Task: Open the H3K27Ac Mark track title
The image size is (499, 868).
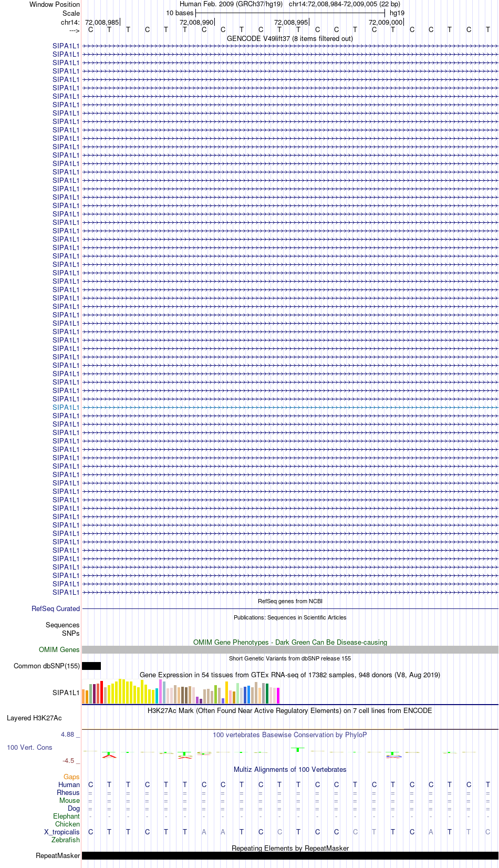Action: tap(290, 710)
